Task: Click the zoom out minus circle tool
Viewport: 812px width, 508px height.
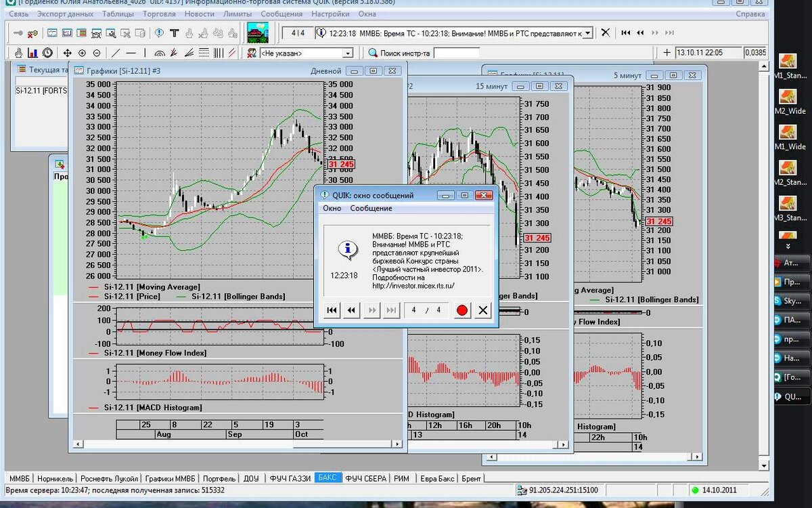Action: coord(97,53)
